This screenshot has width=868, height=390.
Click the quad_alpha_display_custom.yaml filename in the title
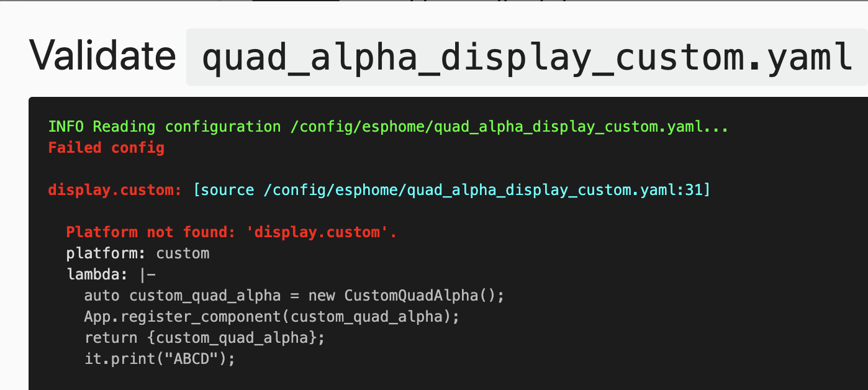(x=527, y=57)
